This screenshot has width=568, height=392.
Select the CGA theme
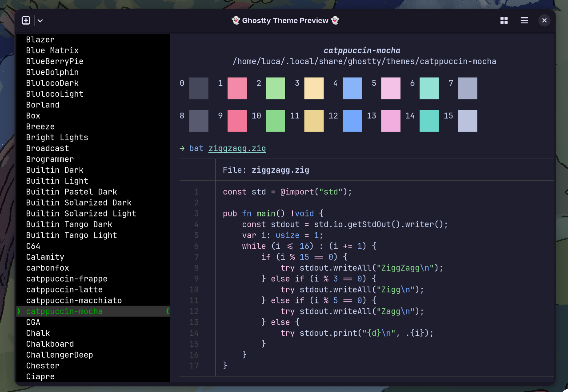pyautogui.click(x=93, y=322)
